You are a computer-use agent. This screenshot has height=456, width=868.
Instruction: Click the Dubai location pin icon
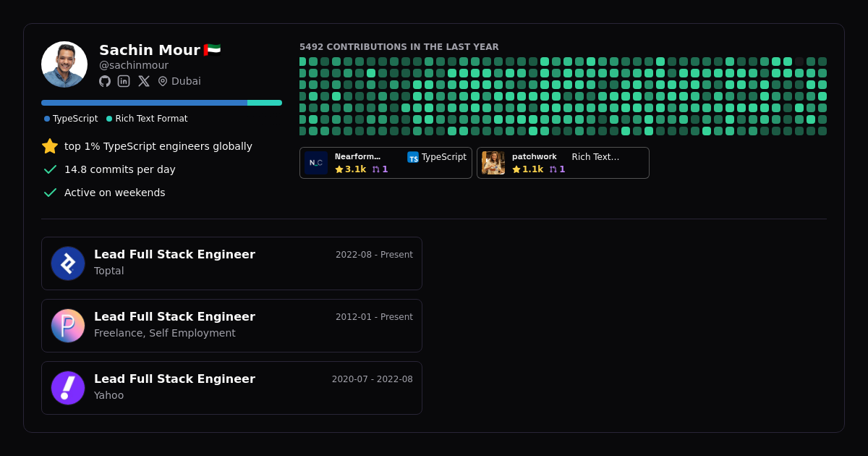163,81
